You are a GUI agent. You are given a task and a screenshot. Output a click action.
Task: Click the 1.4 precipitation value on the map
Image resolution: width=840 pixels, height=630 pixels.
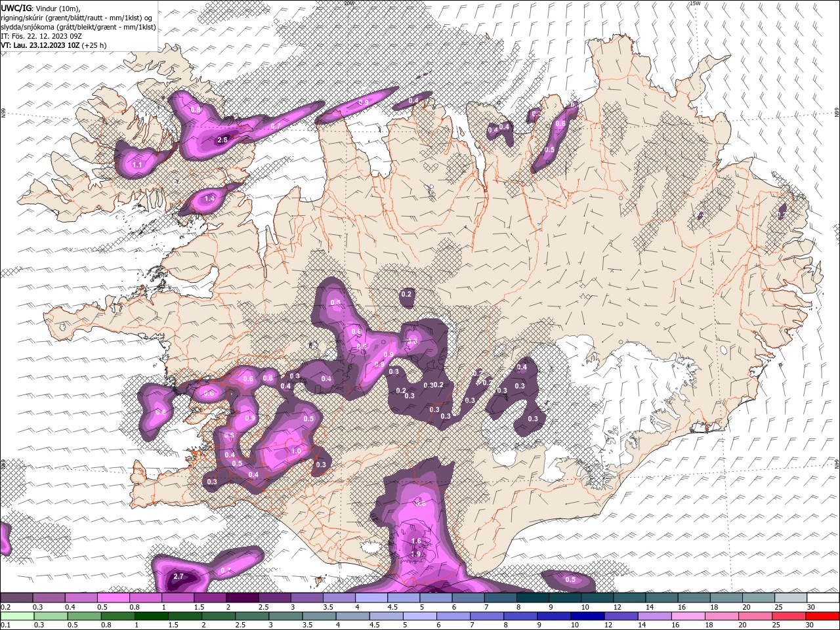click(x=209, y=198)
